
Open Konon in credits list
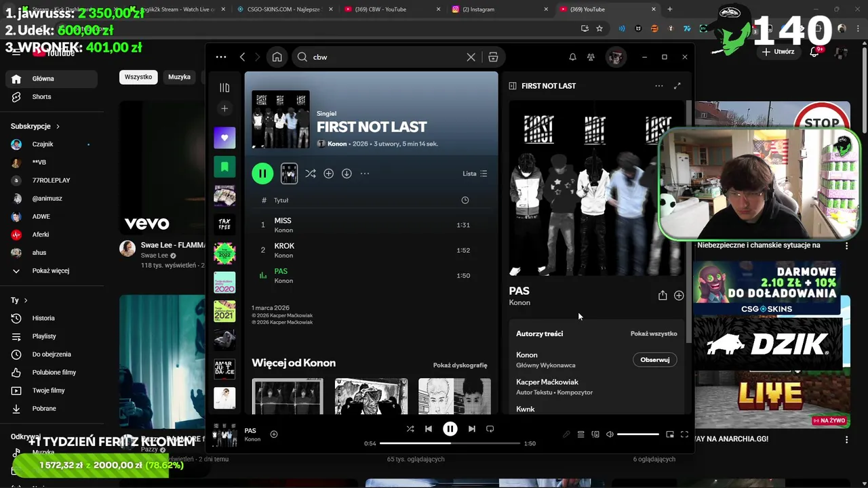[x=527, y=355]
